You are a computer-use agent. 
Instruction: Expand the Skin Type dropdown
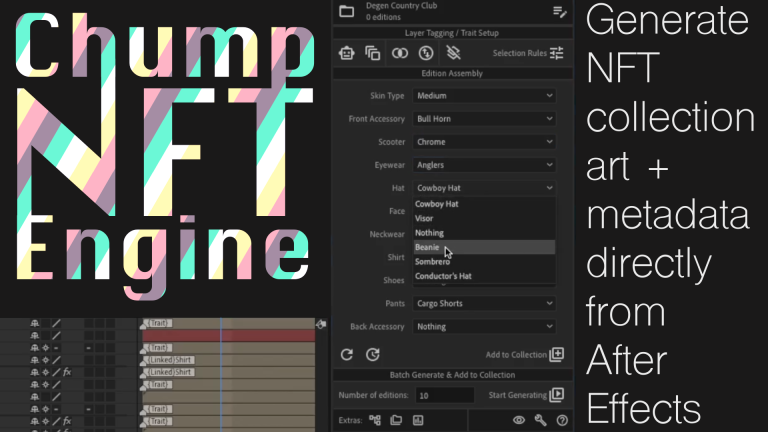[x=483, y=96]
